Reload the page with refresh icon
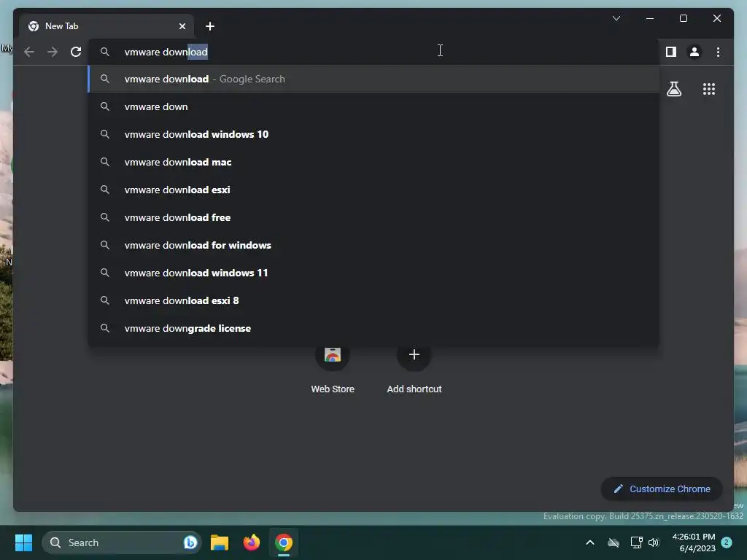Screen dimensions: 747x560 [x=76, y=52]
